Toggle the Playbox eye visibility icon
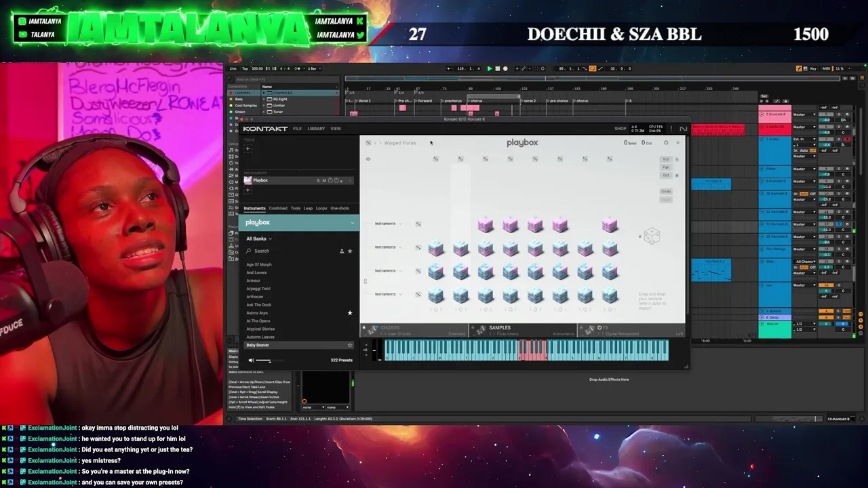This screenshot has width=868, height=488. coord(368,159)
